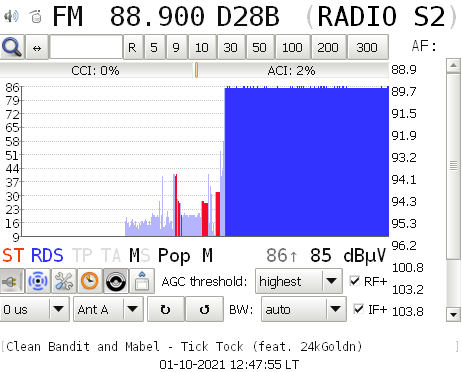462x372 pixels.
Task: Open the 0 us de-emphasis dropdown
Action: [34, 309]
